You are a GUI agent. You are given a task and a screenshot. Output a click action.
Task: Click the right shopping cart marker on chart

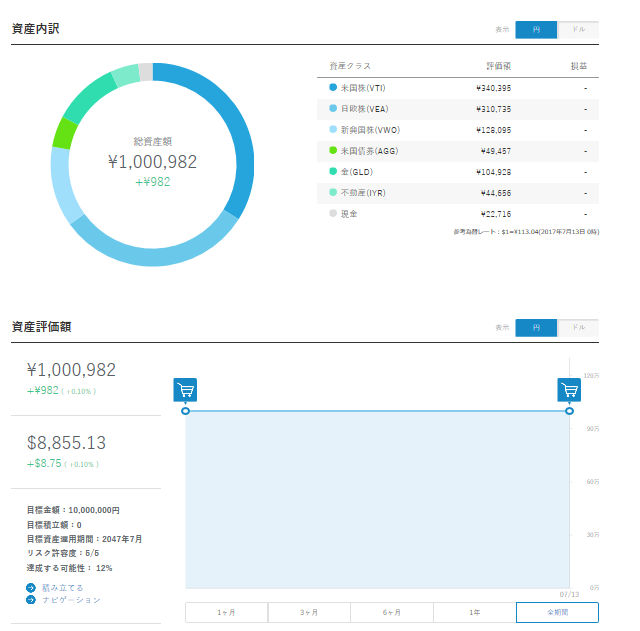569,390
